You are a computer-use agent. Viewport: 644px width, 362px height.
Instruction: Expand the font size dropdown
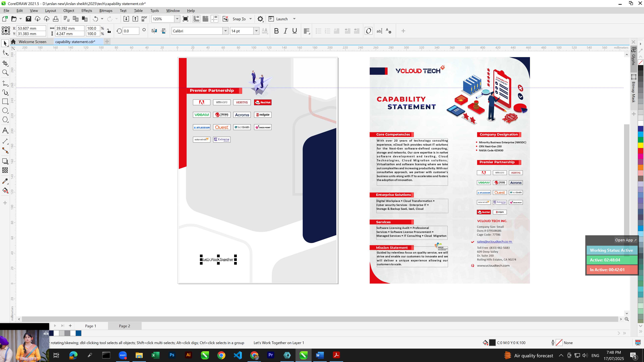[x=256, y=31]
